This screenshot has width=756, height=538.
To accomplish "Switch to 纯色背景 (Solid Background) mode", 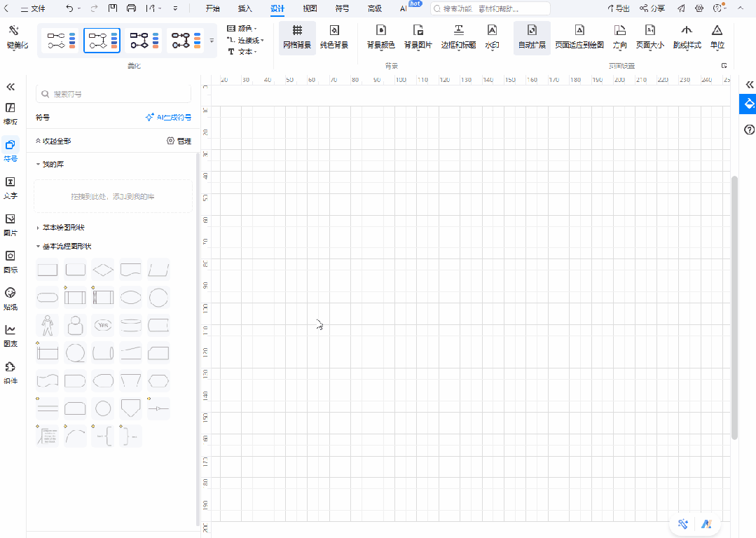I will 334,36.
